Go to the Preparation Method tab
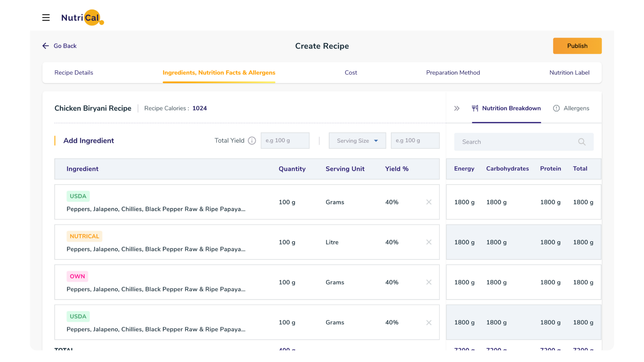Image resolution: width=644 pixels, height=362 pixels. click(x=453, y=73)
